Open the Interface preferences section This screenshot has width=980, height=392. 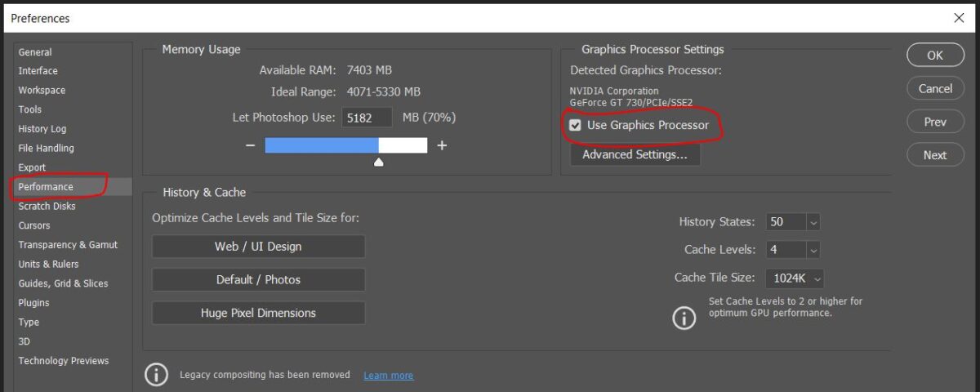tap(38, 71)
